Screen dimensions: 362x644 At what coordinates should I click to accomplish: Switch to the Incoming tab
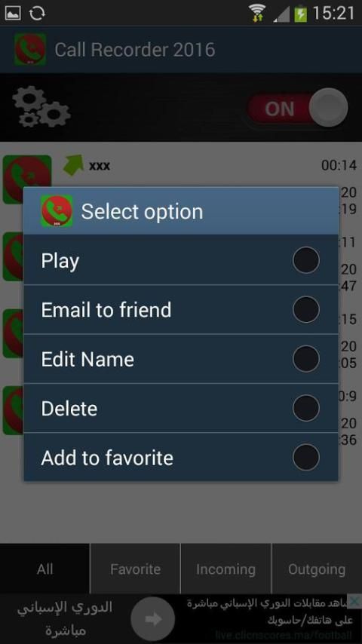tap(225, 569)
